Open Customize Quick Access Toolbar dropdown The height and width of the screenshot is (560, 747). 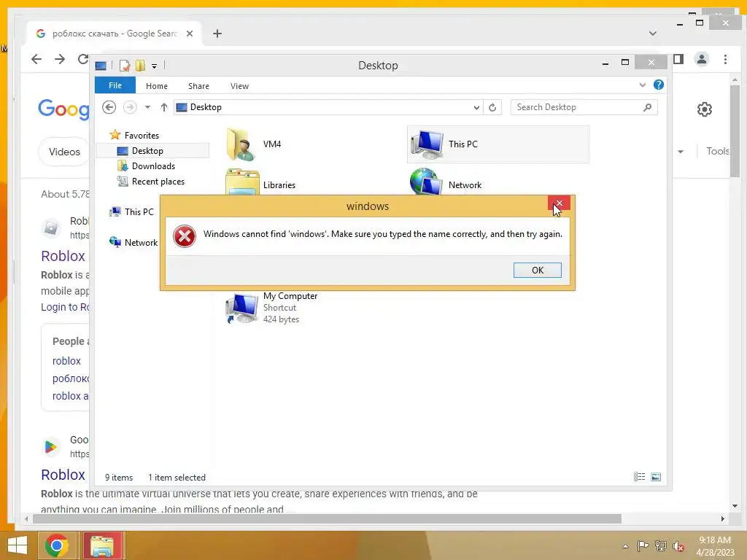click(155, 66)
